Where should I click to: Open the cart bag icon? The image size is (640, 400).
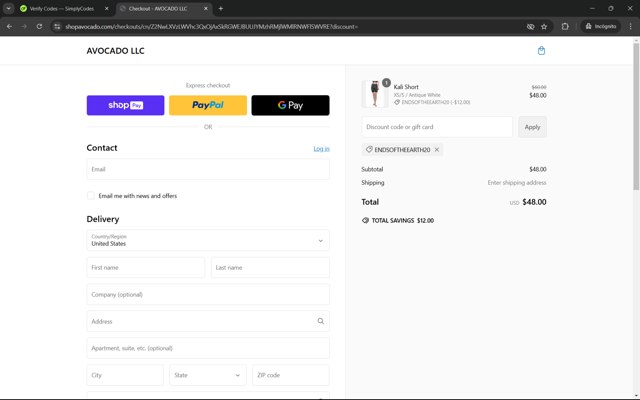pos(541,51)
